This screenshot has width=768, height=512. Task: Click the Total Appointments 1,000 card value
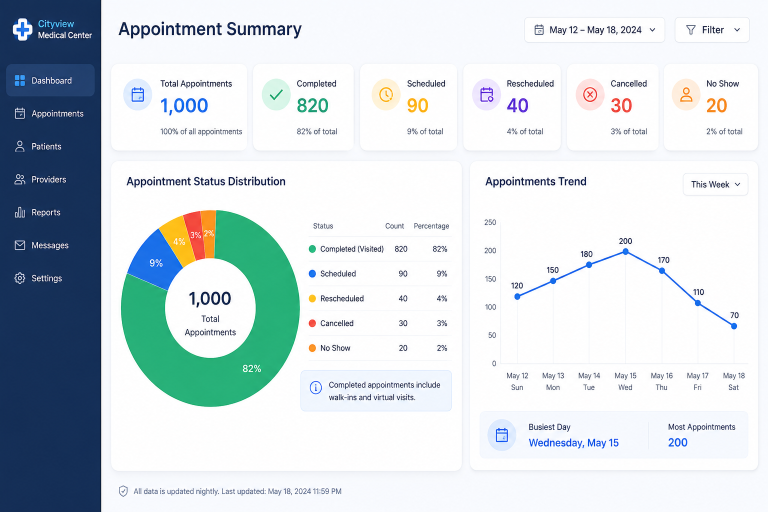pyautogui.click(x=184, y=106)
